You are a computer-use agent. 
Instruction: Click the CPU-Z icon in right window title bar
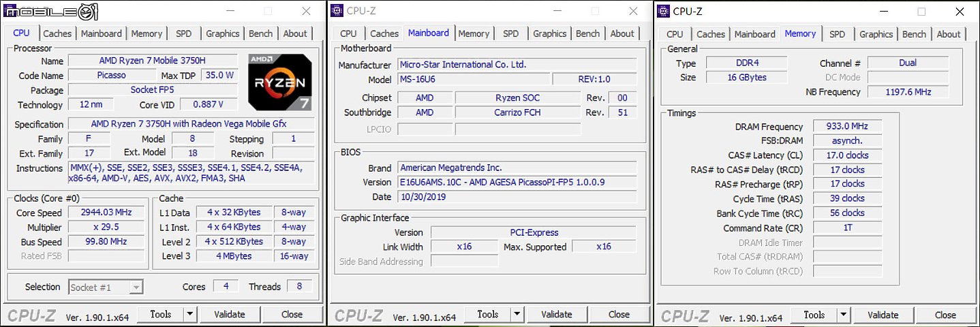pyautogui.click(x=663, y=10)
